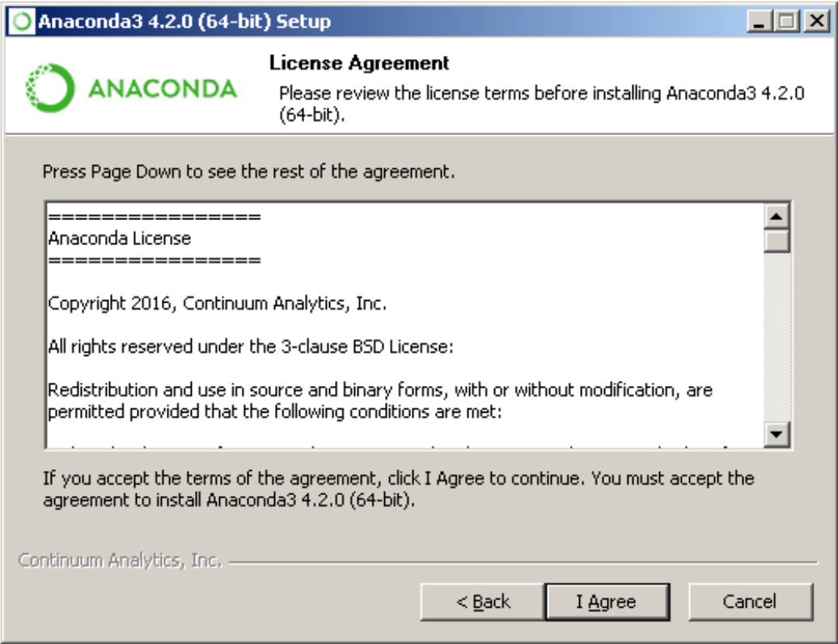The width and height of the screenshot is (838, 644).
Task: Click the "Press Page Down" instruction text
Action: [x=249, y=172]
